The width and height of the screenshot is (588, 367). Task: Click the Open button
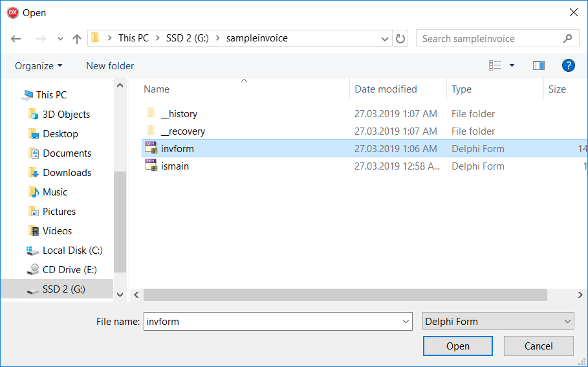(x=457, y=346)
